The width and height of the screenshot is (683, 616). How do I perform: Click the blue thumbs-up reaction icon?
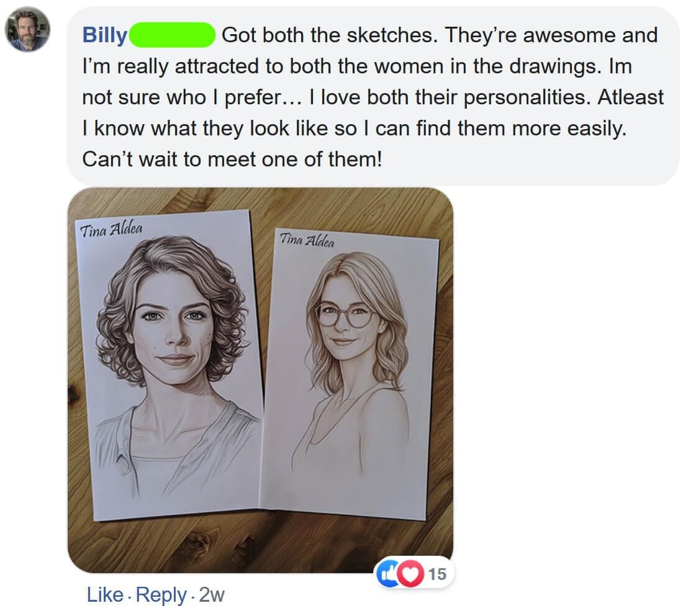[387, 574]
